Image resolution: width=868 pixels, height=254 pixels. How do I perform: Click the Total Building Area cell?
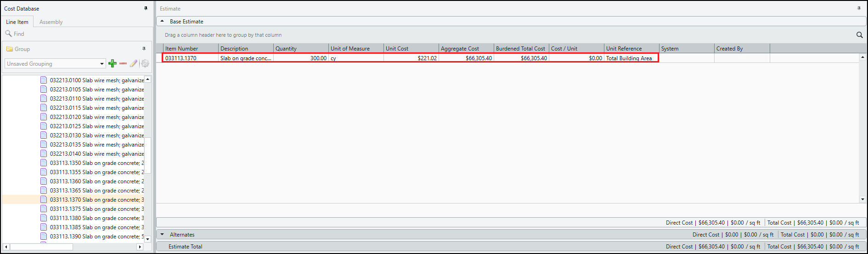coord(631,58)
